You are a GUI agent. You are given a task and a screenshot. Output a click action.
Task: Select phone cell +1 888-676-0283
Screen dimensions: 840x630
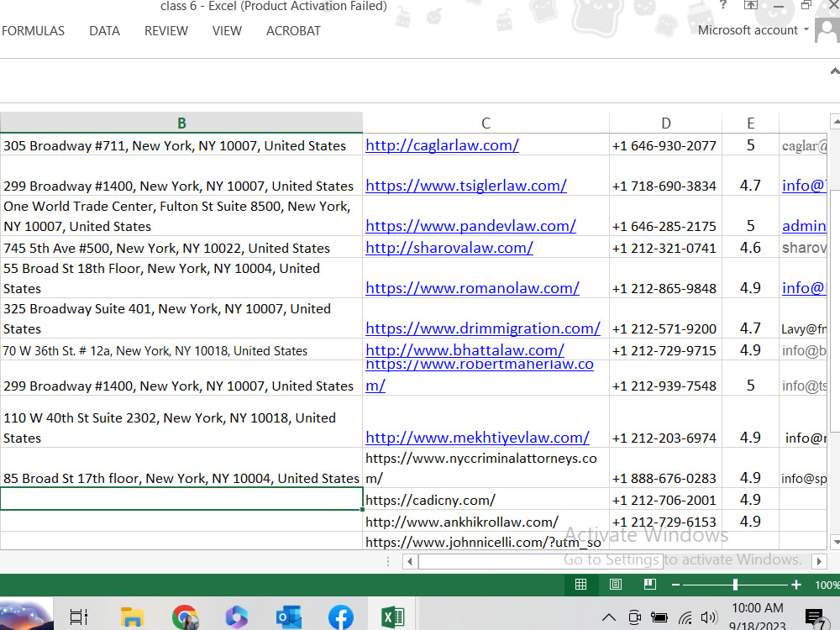pyautogui.click(x=666, y=468)
